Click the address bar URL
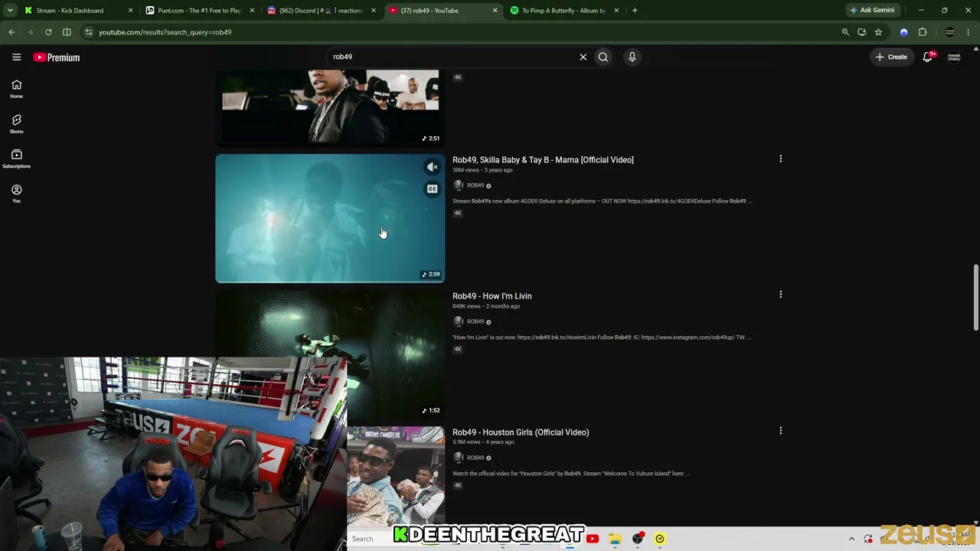Screen dimensions: 980x551 [165, 32]
